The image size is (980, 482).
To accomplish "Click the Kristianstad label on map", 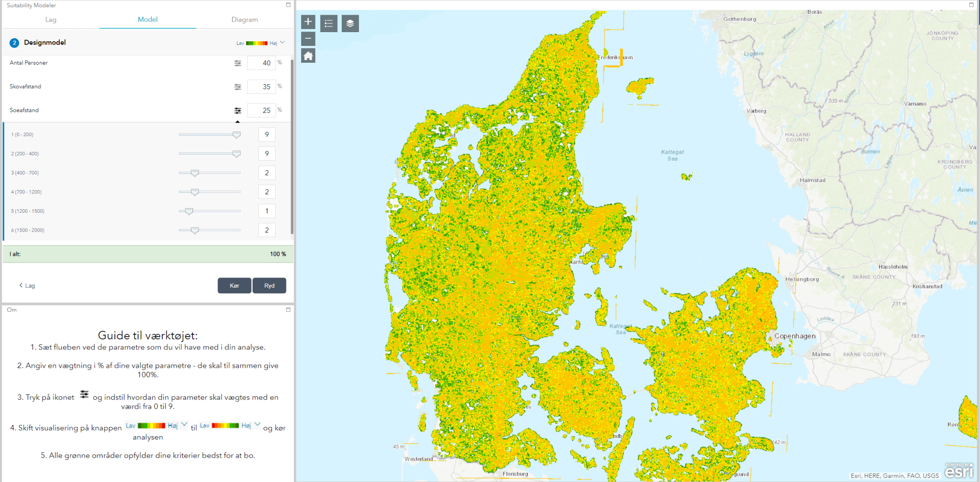I will [927, 287].
